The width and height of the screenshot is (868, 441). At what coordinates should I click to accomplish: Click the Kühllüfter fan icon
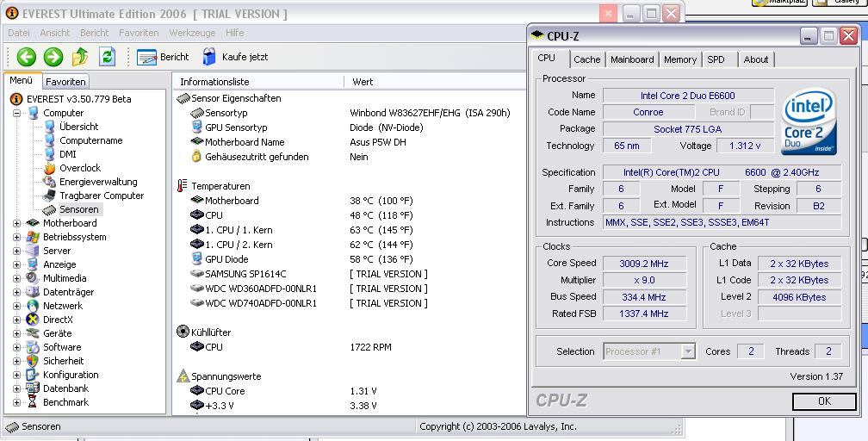point(183,332)
